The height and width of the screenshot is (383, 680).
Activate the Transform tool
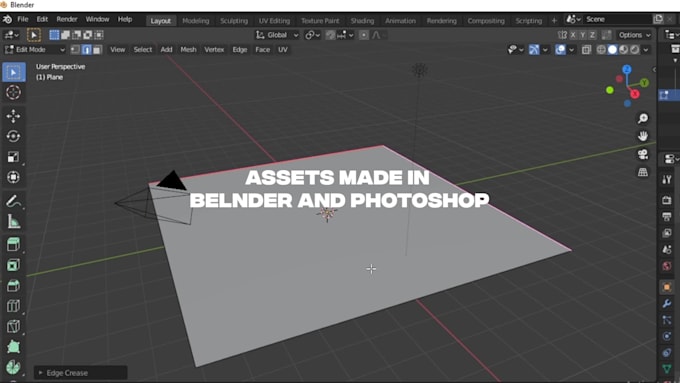click(x=13, y=177)
